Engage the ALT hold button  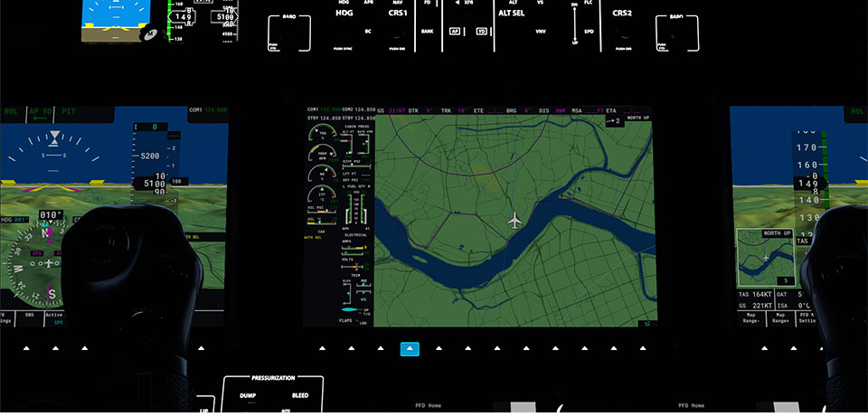pyautogui.click(x=514, y=2)
